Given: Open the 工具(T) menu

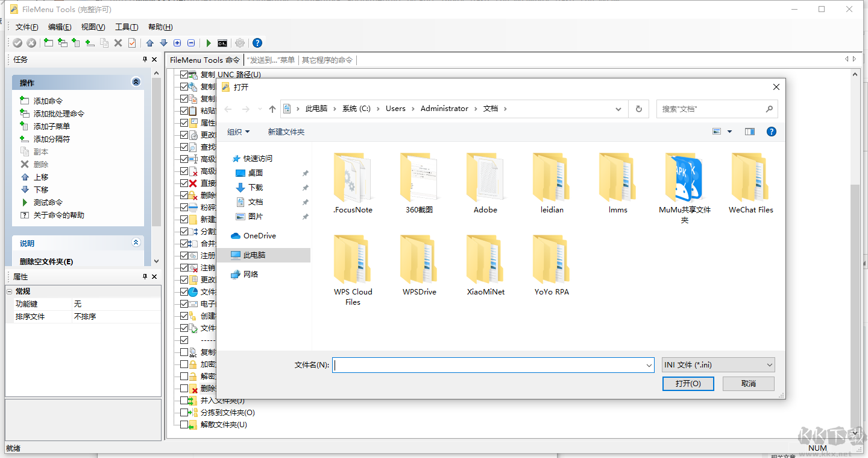Looking at the screenshot, I should click(x=127, y=27).
